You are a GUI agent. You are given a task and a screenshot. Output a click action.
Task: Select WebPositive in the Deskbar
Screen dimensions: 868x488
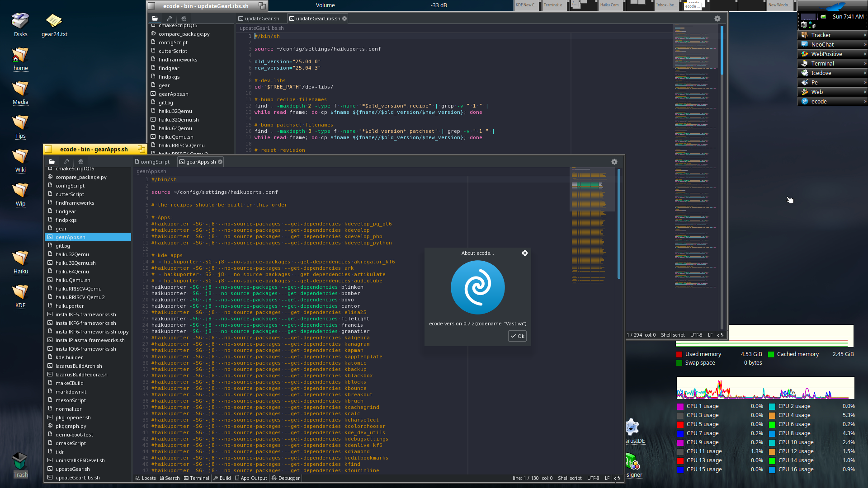(x=832, y=54)
